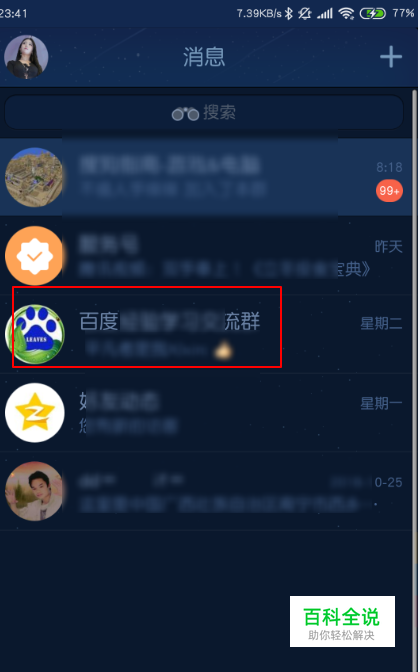Open the orange checkmark service account icon
Screen dimensions: 420x672
tap(34, 256)
